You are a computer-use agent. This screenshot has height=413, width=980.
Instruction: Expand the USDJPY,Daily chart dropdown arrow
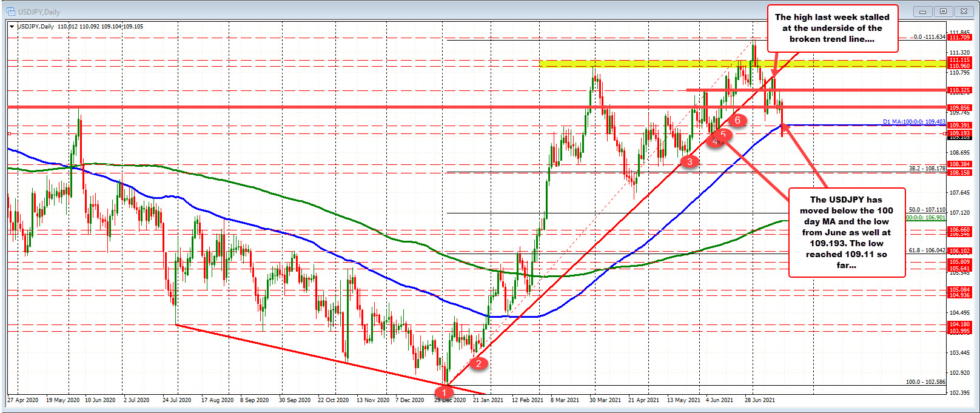click(12, 27)
